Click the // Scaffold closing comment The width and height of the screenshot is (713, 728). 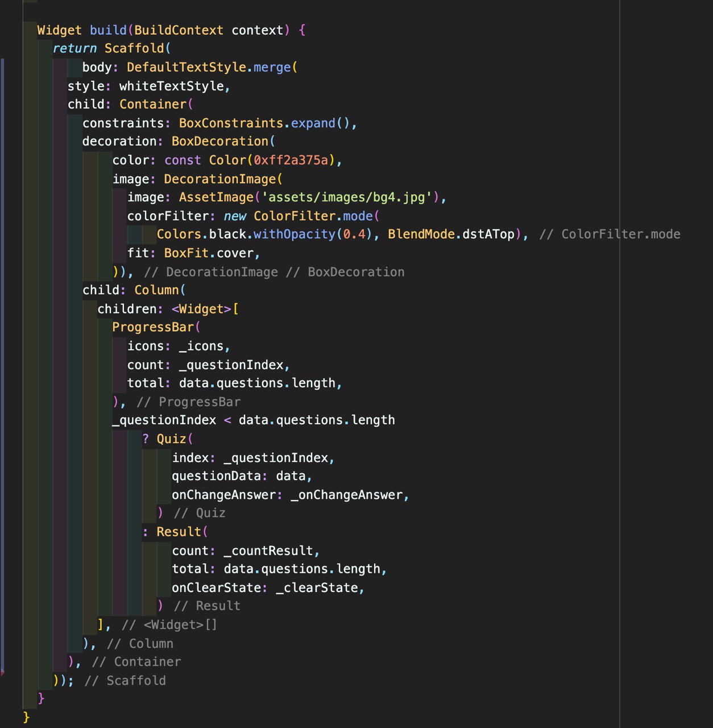[x=125, y=680]
